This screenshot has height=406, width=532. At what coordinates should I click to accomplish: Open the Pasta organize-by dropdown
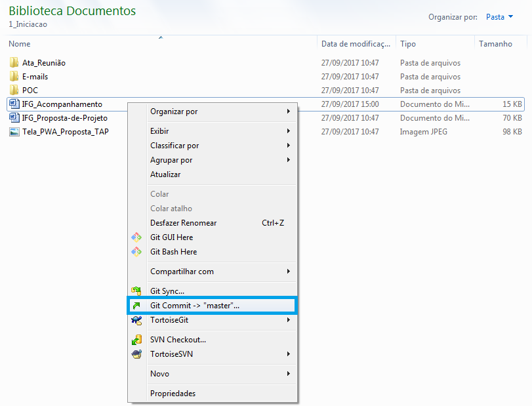tap(499, 17)
